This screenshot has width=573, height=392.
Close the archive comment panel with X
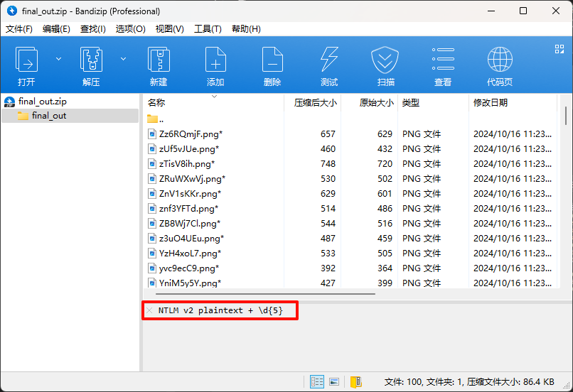pyautogui.click(x=149, y=310)
